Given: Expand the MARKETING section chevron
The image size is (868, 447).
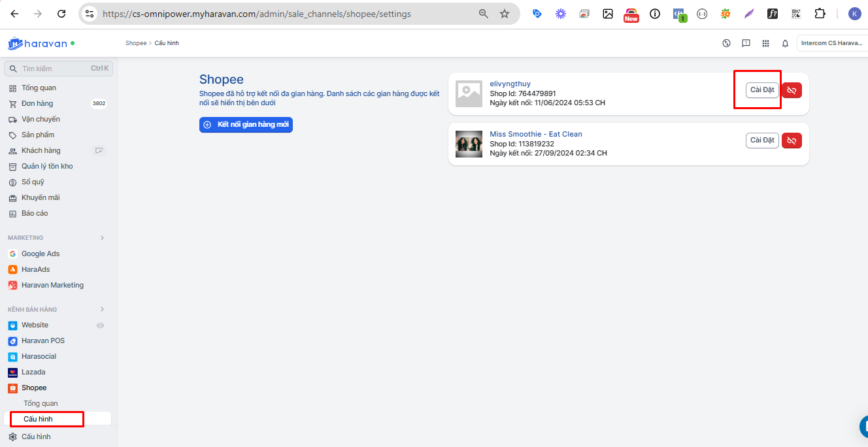Looking at the screenshot, I should pyautogui.click(x=102, y=238).
